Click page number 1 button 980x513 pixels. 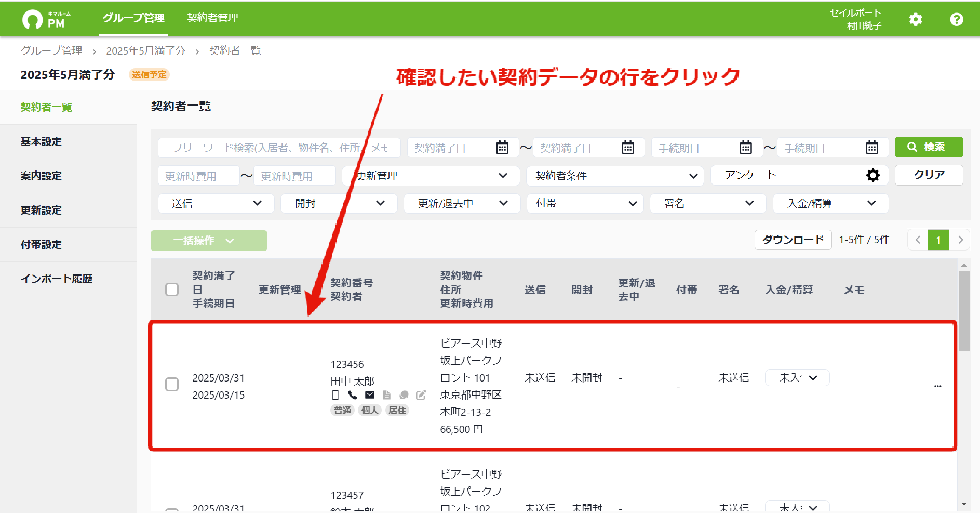[x=938, y=240]
